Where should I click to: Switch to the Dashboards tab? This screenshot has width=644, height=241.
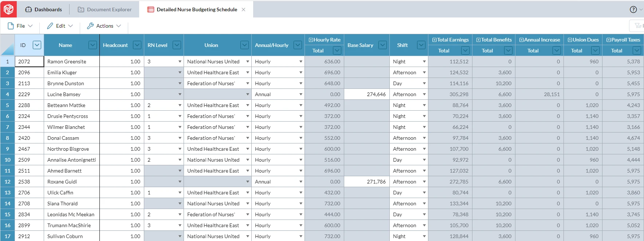44,9
